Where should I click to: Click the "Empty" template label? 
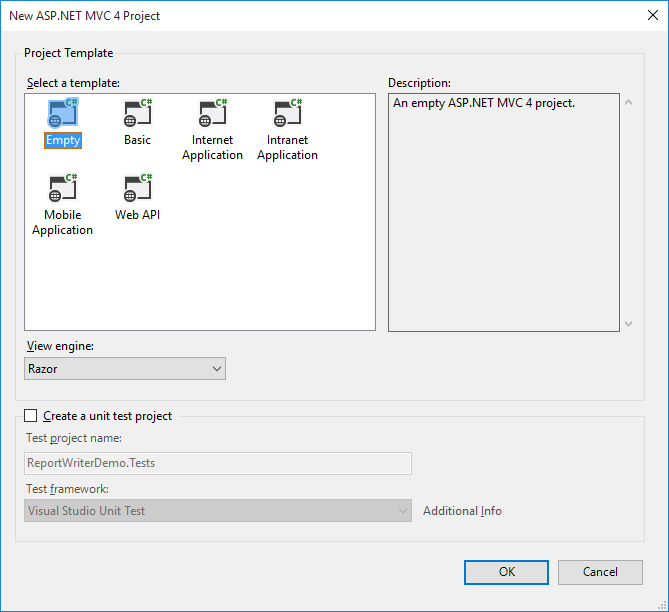62,141
